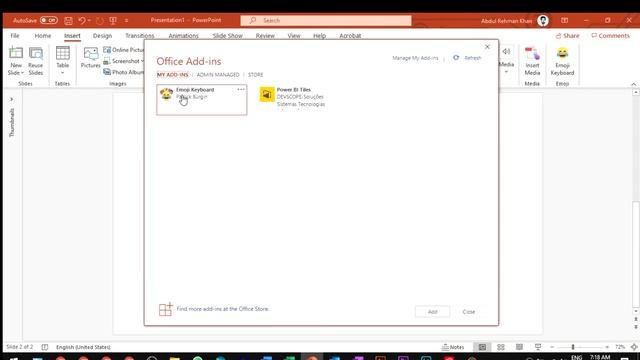The width and height of the screenshot is (640, 360).
Task: Switch to Reading View icon
Action: [x=519, y=347]
